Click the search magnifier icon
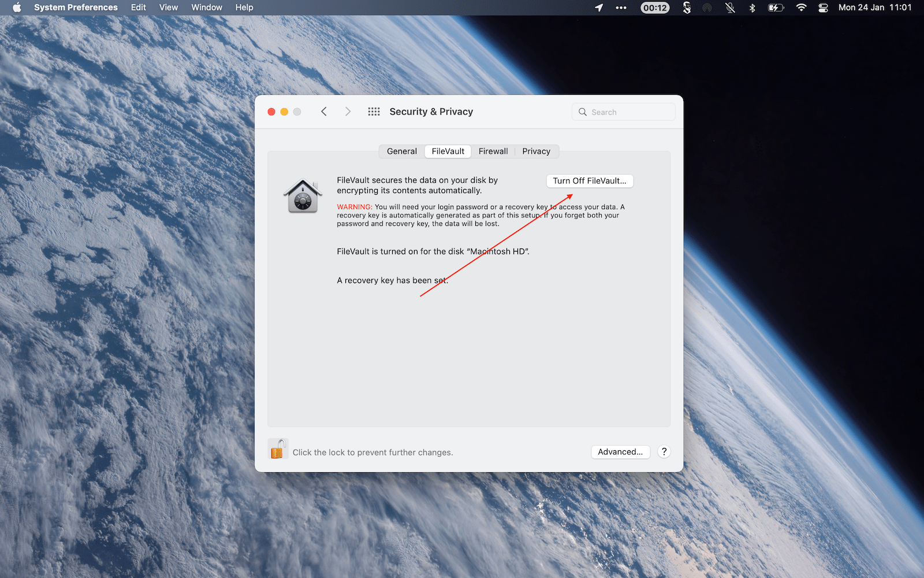 click(x=583, y=112)
